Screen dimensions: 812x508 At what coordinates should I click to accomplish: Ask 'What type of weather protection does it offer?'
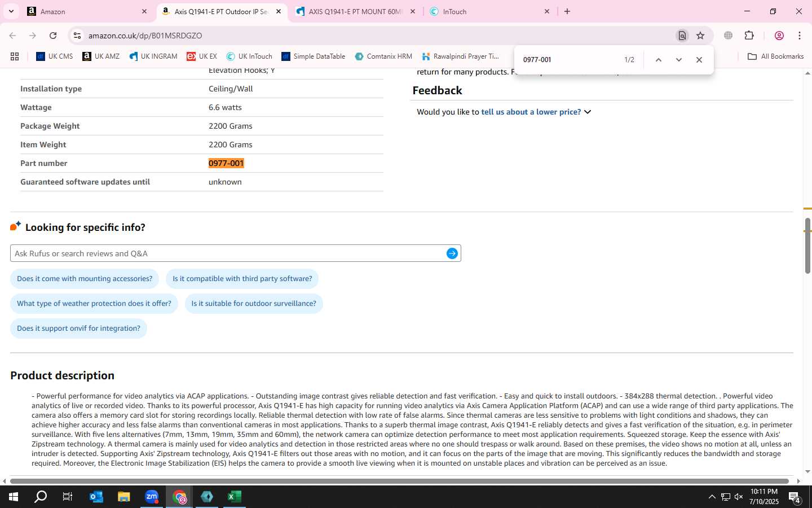pos(94,304)
